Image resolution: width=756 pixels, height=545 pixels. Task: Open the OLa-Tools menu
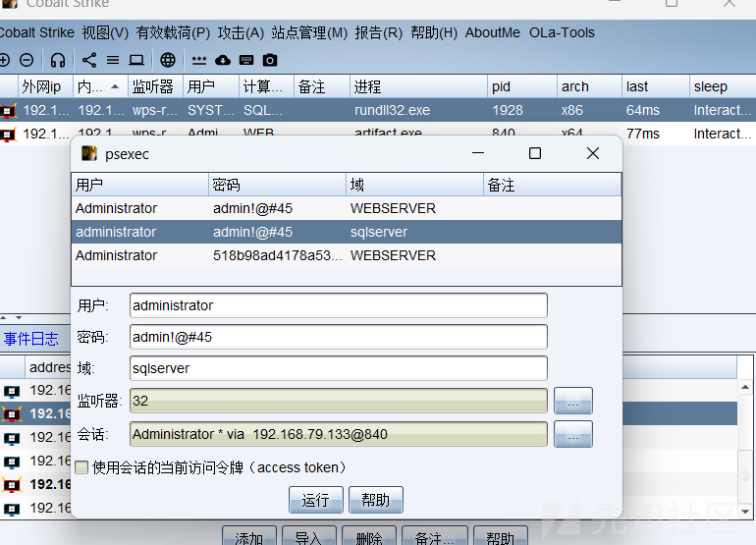coord(562,32)
